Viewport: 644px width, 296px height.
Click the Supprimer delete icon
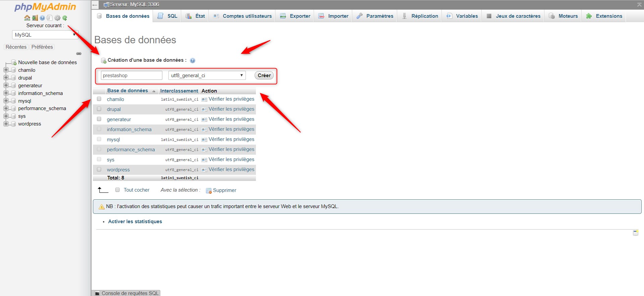coord(209,191)
